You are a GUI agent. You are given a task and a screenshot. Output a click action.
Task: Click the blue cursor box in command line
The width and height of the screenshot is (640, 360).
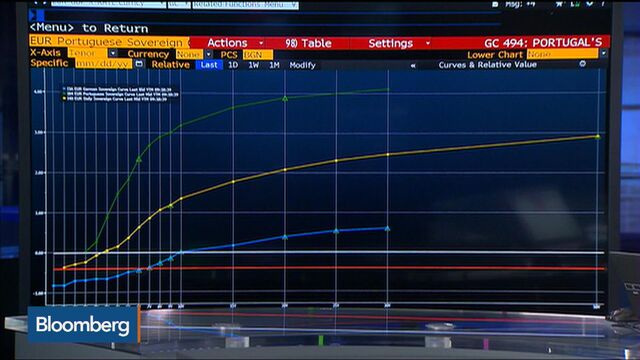37,16
